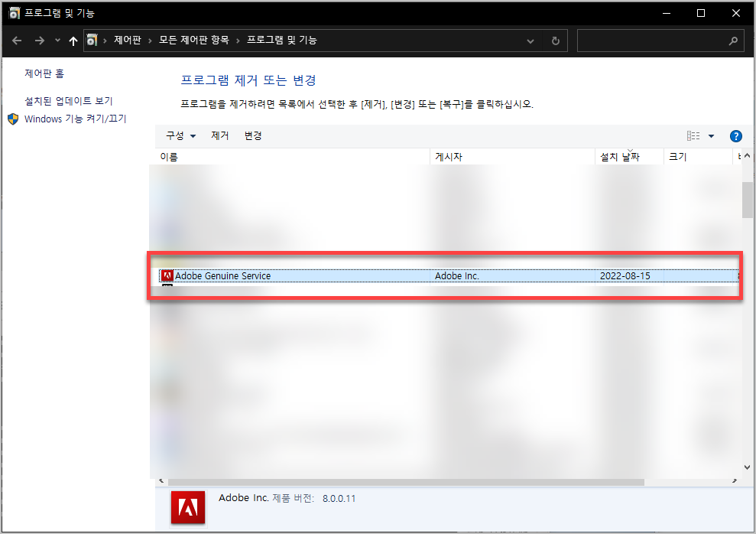Sort by 게시자 column header
The image size is (756, 534).
[512, 157]
